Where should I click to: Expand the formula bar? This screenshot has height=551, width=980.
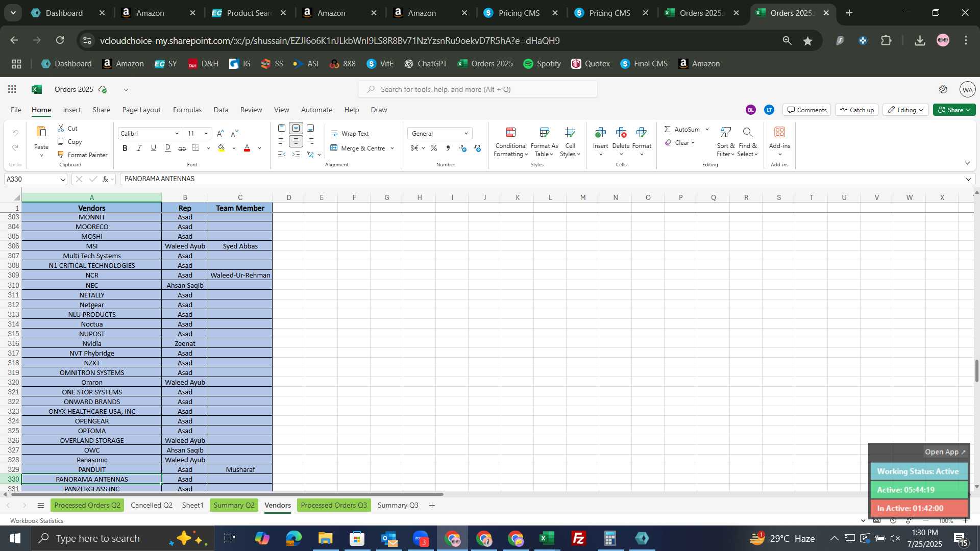[968, 179]
